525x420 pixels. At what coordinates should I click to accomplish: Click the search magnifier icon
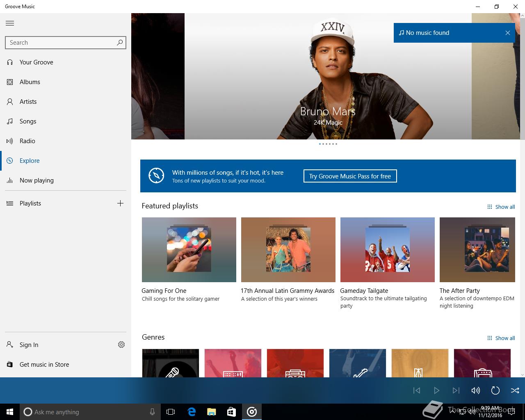coord(120,43)
